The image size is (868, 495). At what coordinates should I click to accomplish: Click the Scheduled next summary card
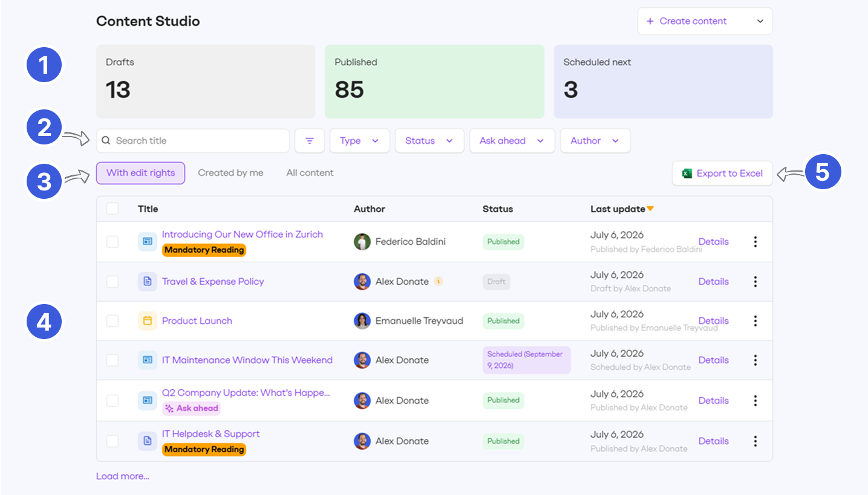coord(664,82)
